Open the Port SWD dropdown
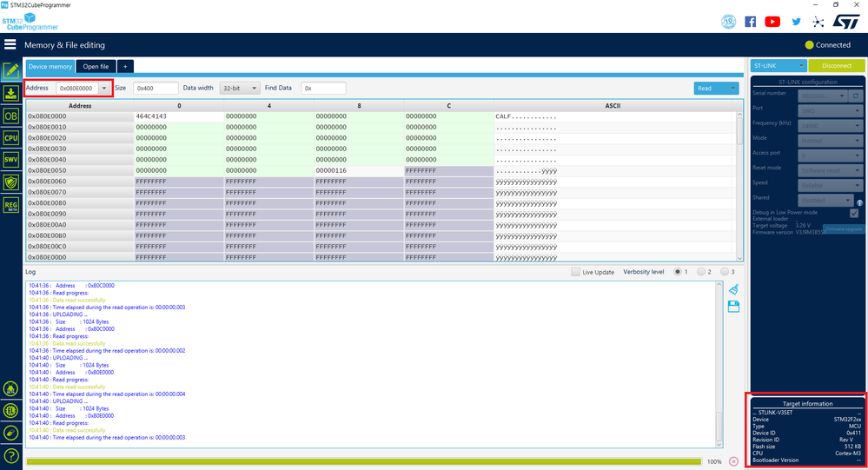Image resolution: width=868 pixels, height=470 pixels. pyautogui.click(x=831, y=110)
